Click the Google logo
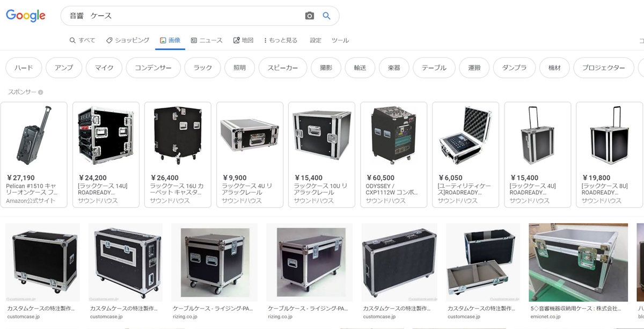This screenshot has height=329, width=644. point(26,16)
